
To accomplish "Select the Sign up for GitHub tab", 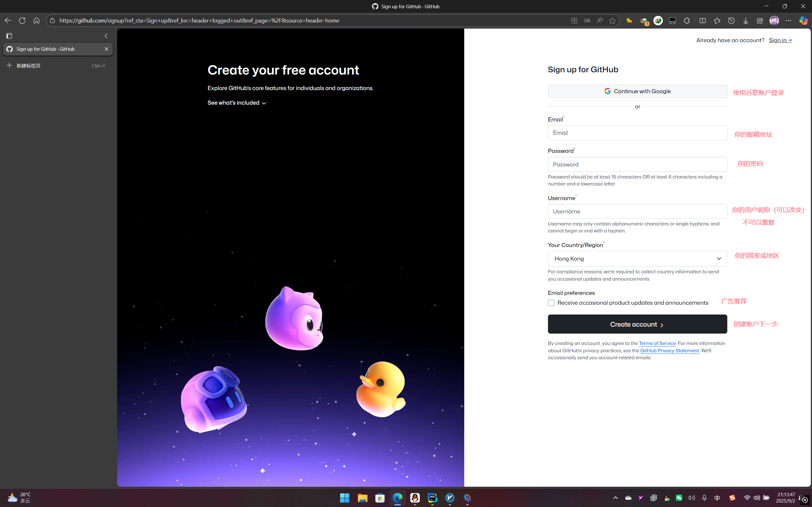I will pos(58,49).
